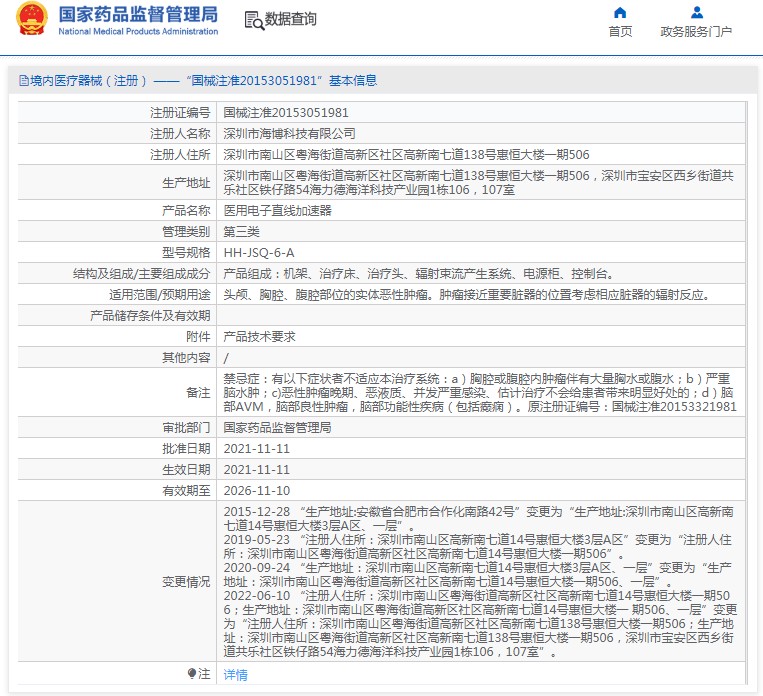Click the lightbulb icon beside 注
The height and width of the screenshot is (696, 763).
point(192,674)
